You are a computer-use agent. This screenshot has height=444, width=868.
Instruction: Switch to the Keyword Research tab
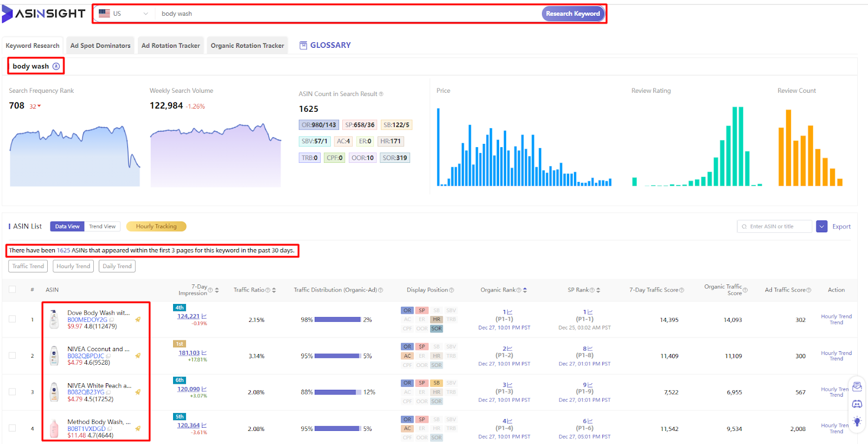point(33,46)
